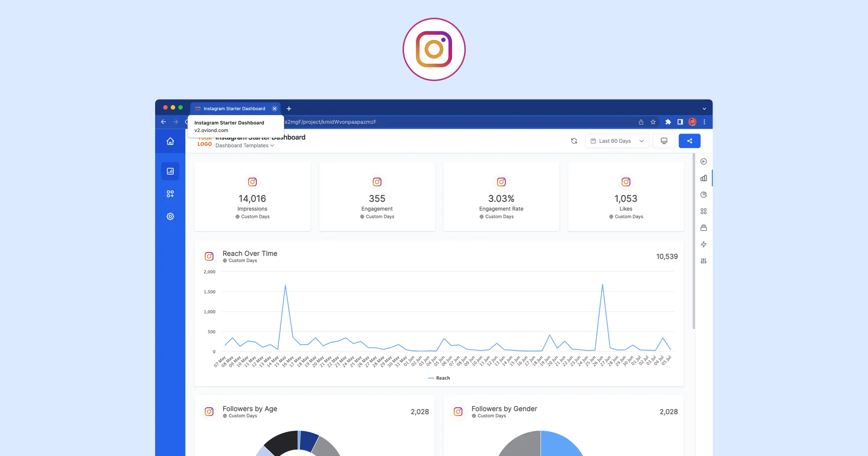The width and height of the screenshot is (868, 456).
Task: Click the 2,028 total on Followers by Age
Action: [420, 412]
